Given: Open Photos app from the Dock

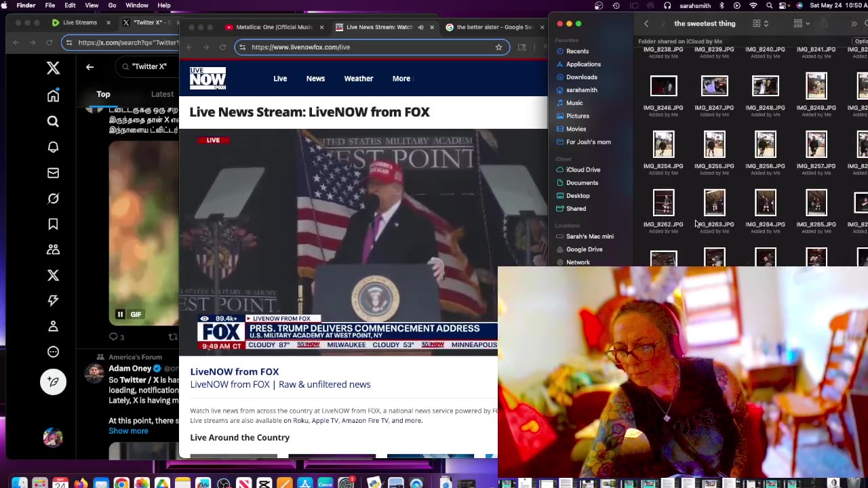Looking at the screenshot, I should pyautogui.click(x=142, y=483).
